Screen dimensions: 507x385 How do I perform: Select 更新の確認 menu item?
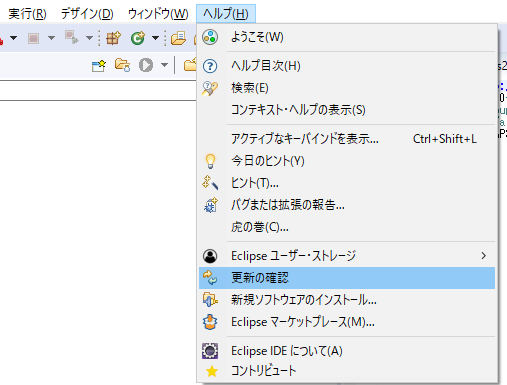(x=347, y=278)
